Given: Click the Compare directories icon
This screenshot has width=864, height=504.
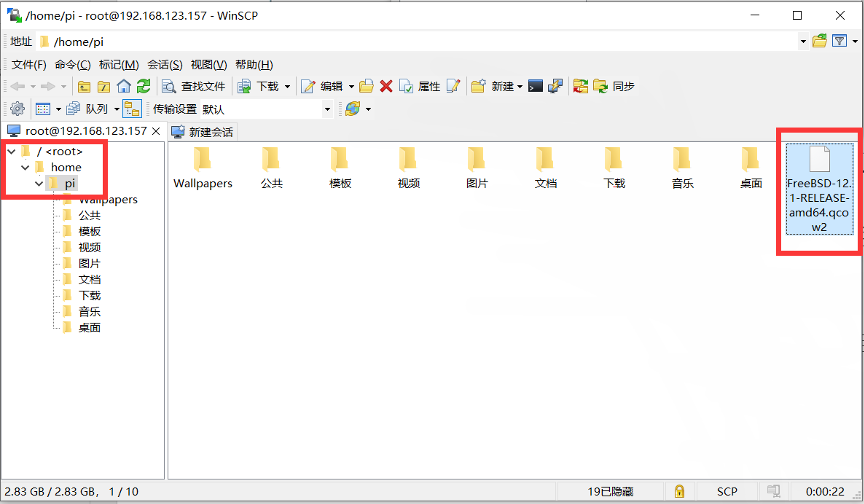Looking at the screenshot, I should click(580, 86).
